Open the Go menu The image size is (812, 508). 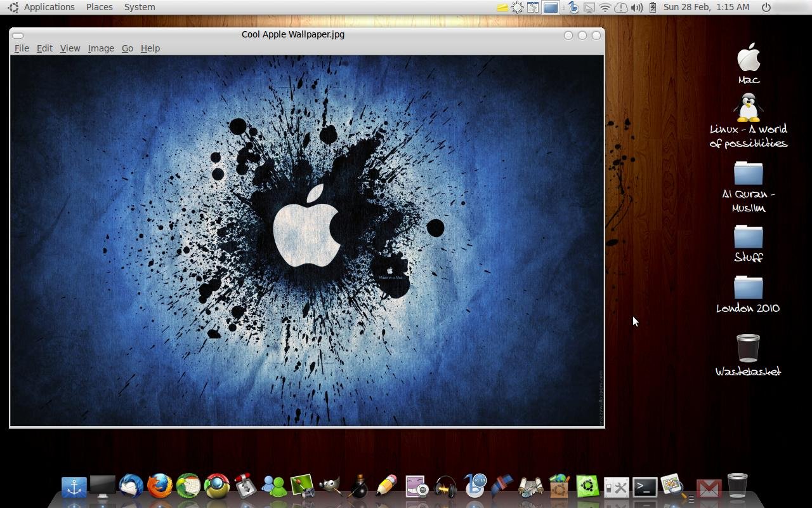coord(127,48)
